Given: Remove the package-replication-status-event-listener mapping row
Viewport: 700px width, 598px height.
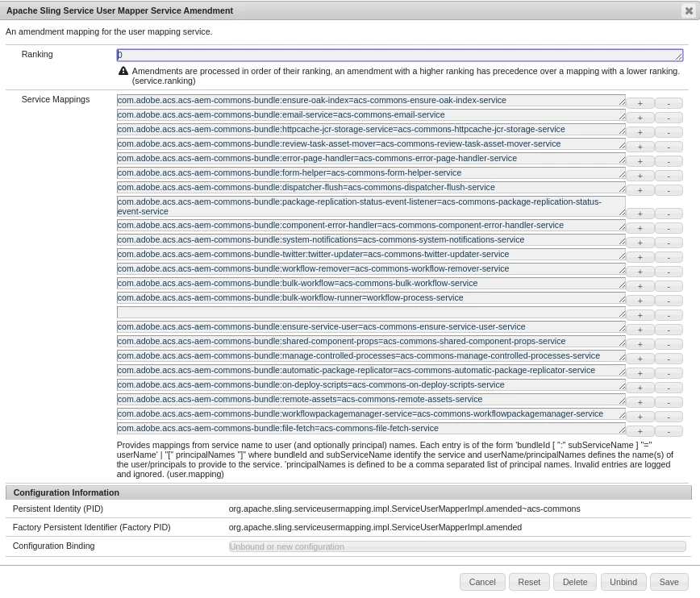Looking at the screenshot, I should (669, 214).
